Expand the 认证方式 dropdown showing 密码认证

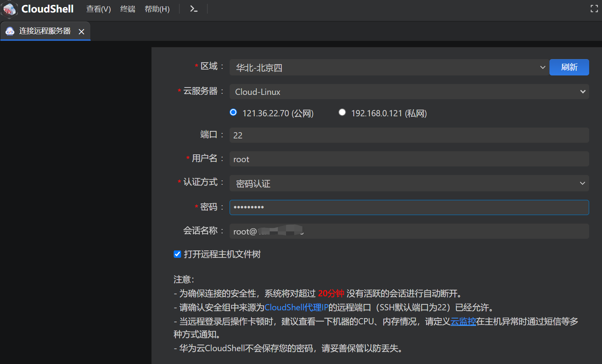pyautogui.click(x=409, y=183)
